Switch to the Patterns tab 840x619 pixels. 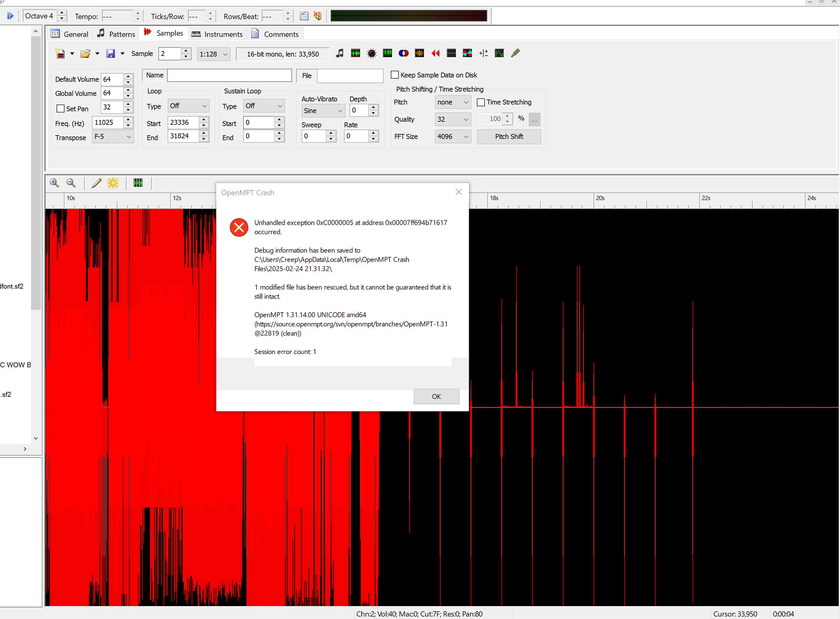click(x=116, y=34)
